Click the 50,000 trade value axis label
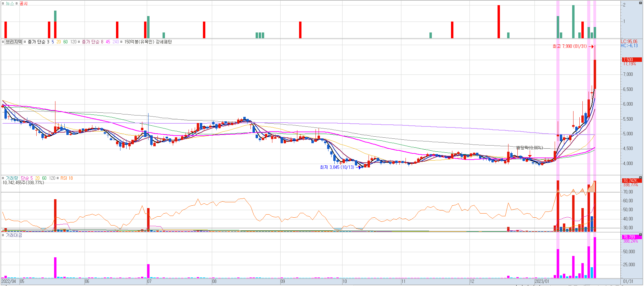 [x=629, y=251]
